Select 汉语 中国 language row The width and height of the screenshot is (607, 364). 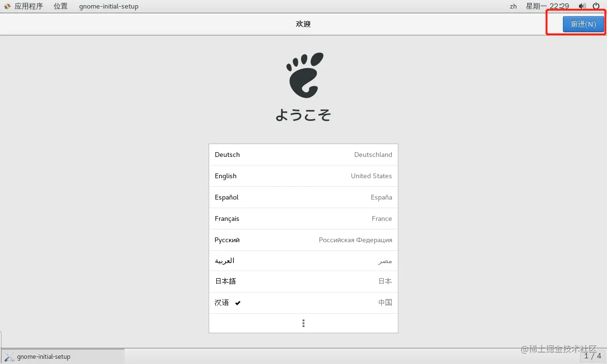(x=303, y=302)
